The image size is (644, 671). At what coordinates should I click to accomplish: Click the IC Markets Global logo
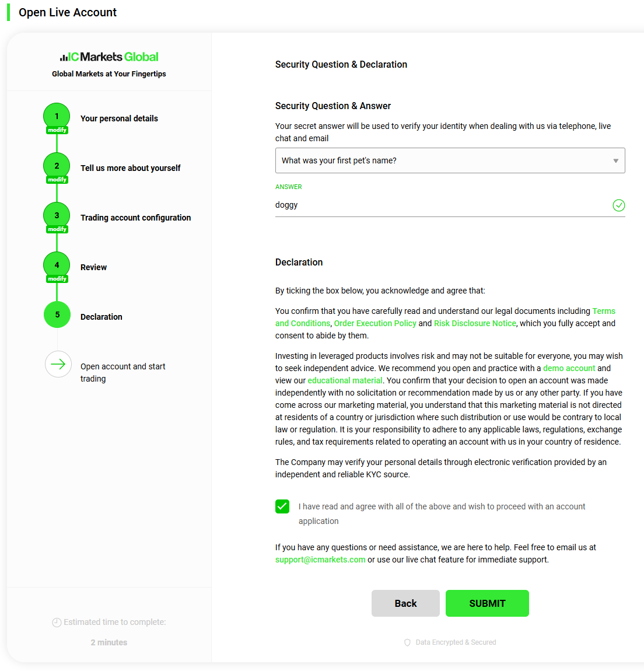[109, 57]
